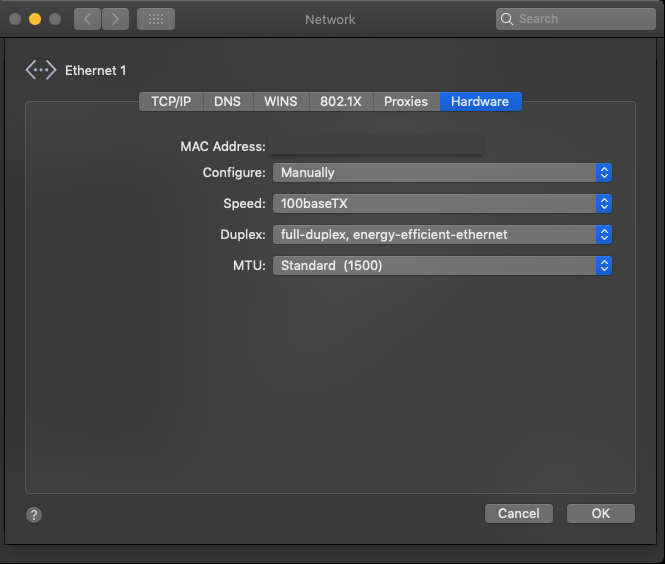Expand the Duplex dropdown menu

click(442, 235)
